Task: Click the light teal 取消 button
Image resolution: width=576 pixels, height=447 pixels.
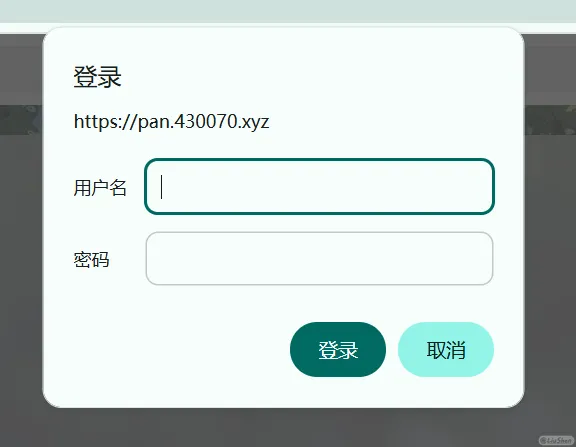Action: 446,349
